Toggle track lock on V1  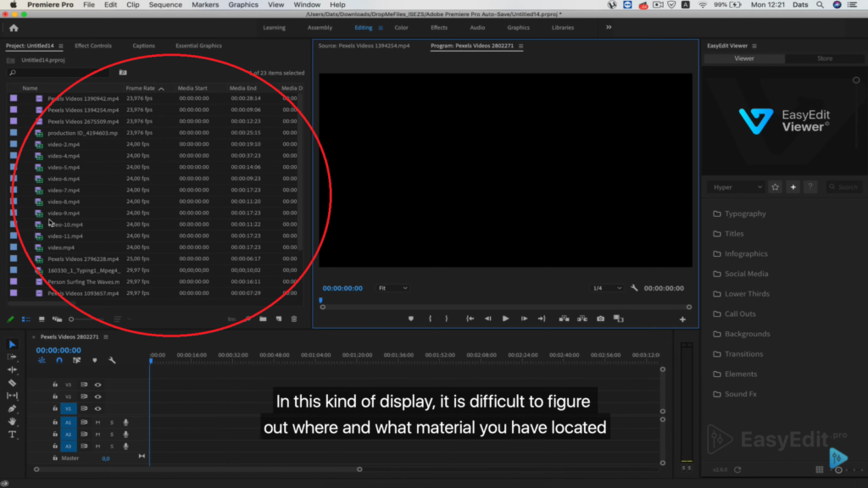55,408
